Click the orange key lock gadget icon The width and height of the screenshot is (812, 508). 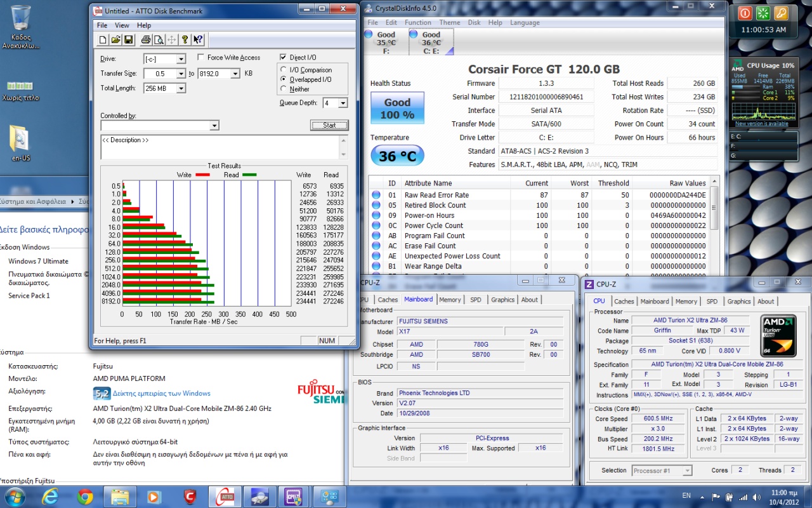pyautogui.click(x=781, y=13)
